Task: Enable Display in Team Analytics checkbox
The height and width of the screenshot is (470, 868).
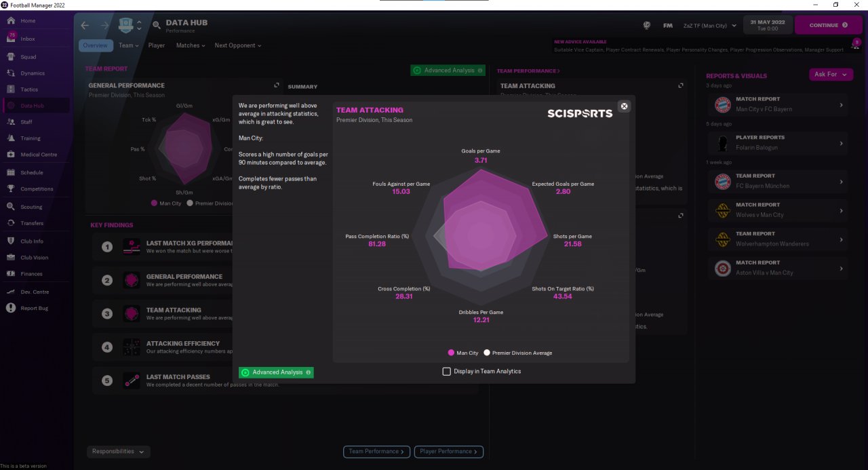Action: click(x=446, y=371)
